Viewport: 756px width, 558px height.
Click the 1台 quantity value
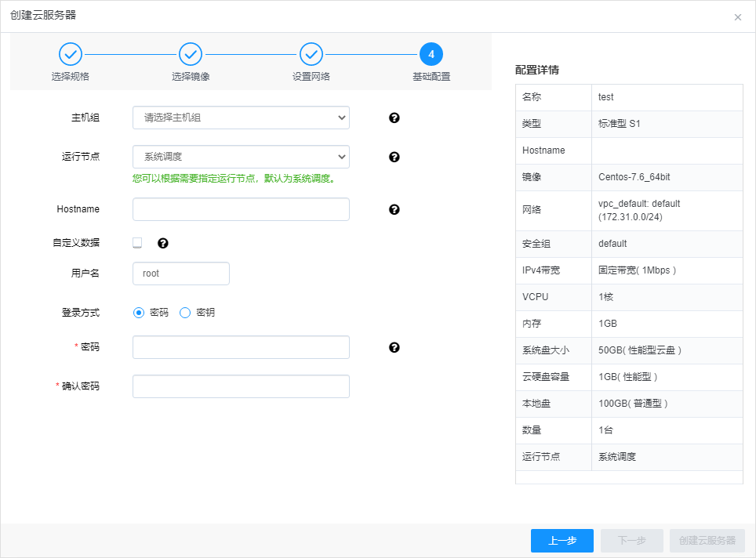coord(605,430)
